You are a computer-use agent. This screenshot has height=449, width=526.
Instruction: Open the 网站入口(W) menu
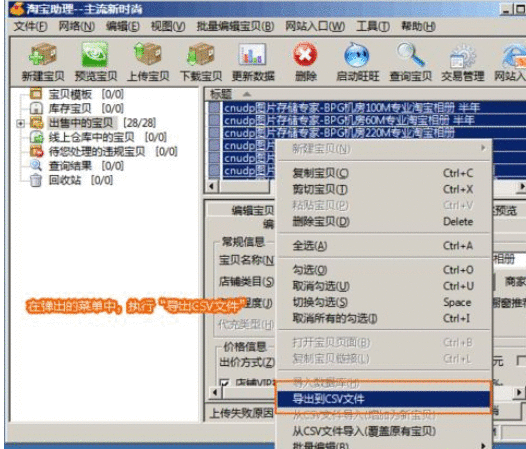pyautogui.click(x=315, y=26)
